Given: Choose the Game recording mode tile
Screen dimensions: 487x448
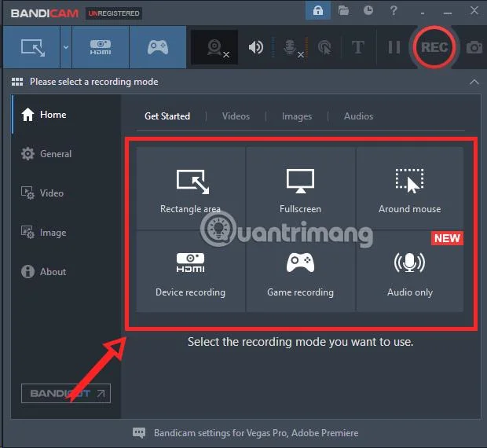Looking at the screenshot, I should click(x=300, y=271).
